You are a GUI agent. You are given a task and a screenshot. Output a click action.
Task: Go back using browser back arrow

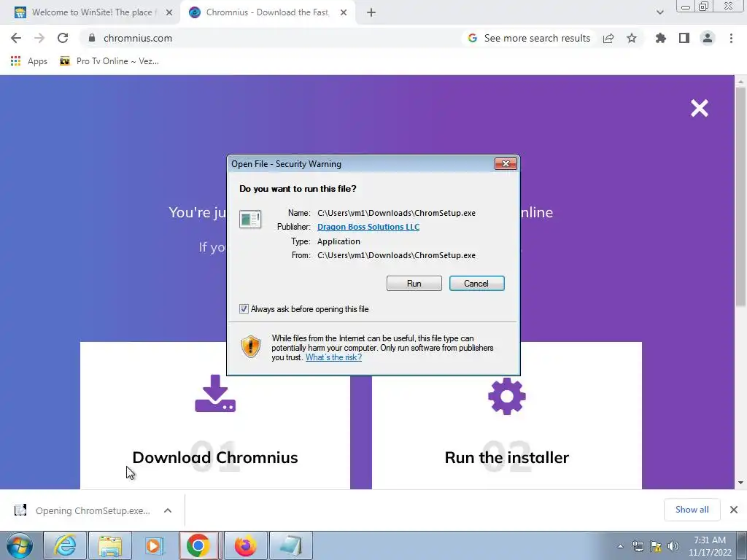[16, 38]
